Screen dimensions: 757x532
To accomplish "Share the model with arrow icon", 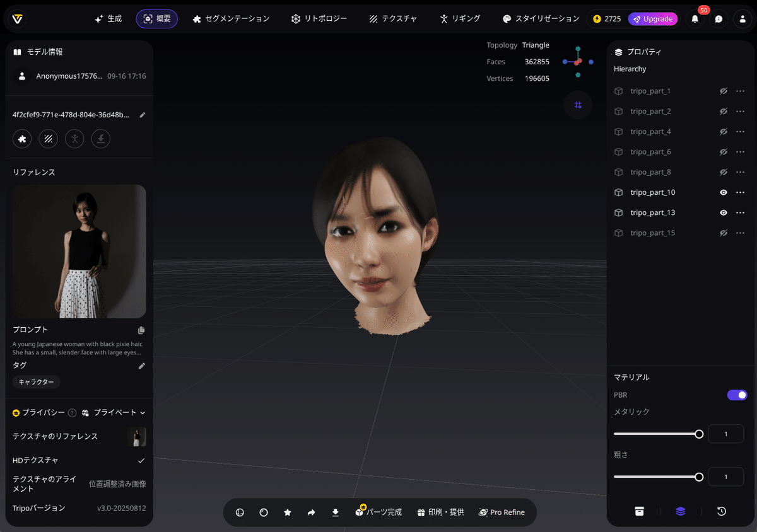I will click(311, 512).
